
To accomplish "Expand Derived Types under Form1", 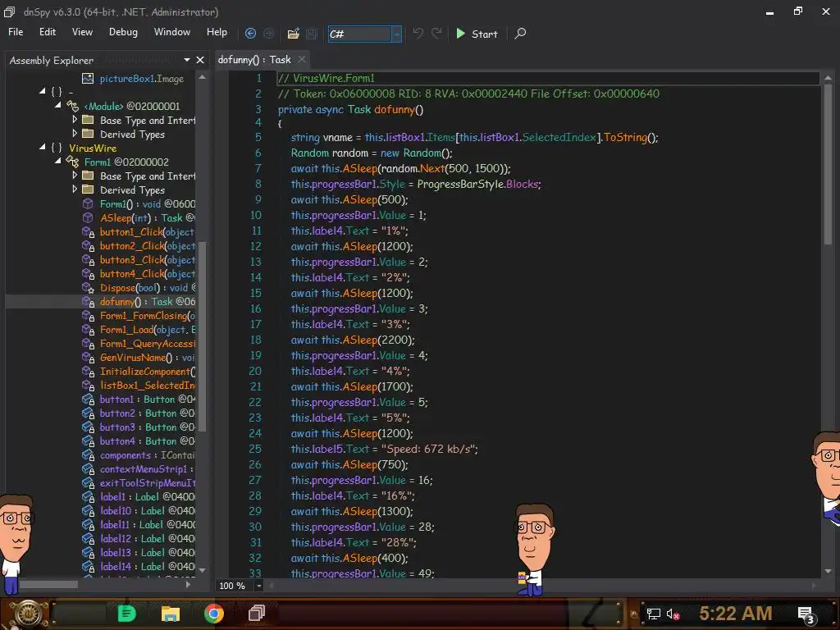I will tap(75, 189).
